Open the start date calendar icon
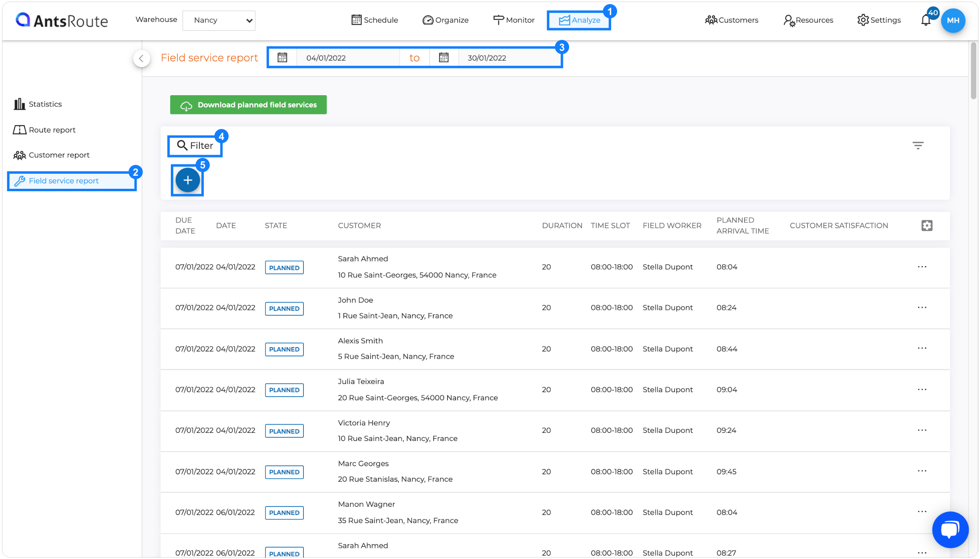This screenshot has width=980, height=559. click(x=282, y=57)
